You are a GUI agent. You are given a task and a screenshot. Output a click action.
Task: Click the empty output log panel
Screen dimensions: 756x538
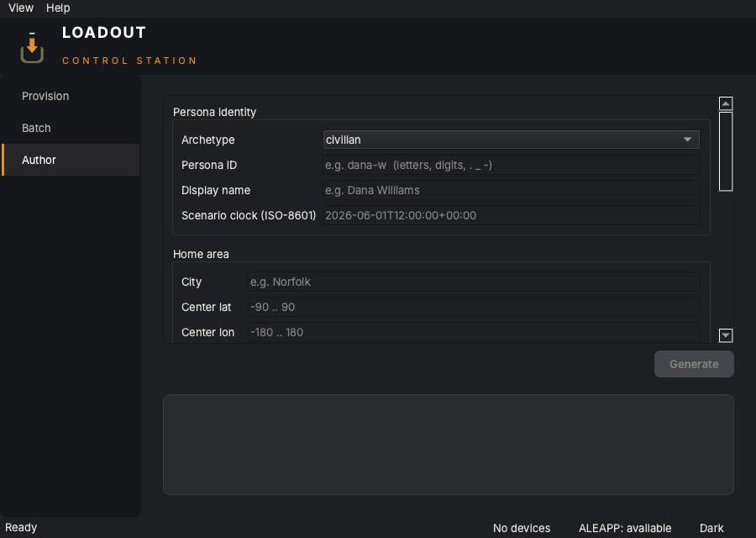pos(449,445)
